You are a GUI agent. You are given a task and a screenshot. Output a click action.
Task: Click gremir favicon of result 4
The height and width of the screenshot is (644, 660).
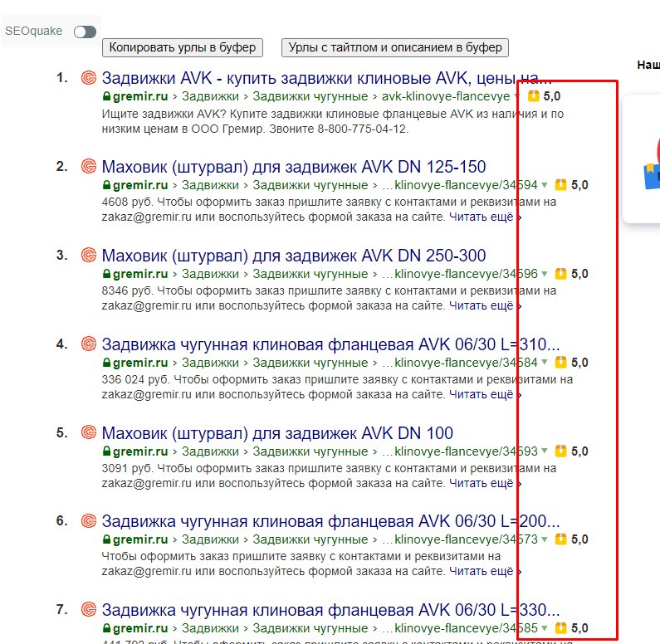coord(89,344)
